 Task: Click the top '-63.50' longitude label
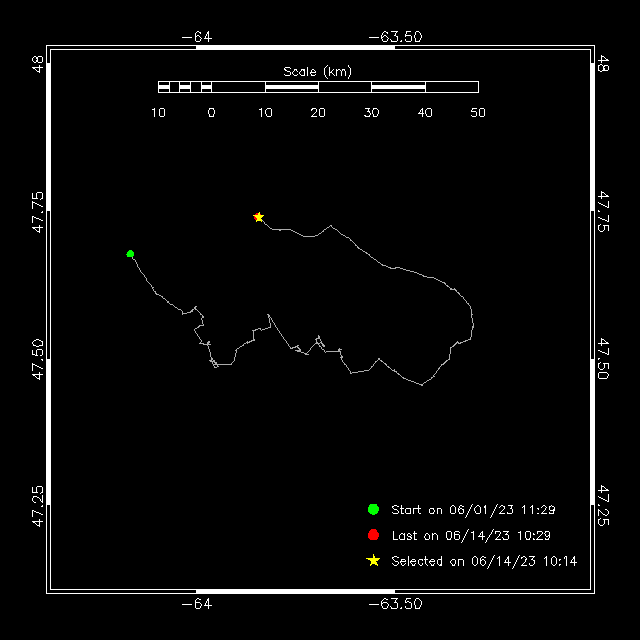[395, 37]
